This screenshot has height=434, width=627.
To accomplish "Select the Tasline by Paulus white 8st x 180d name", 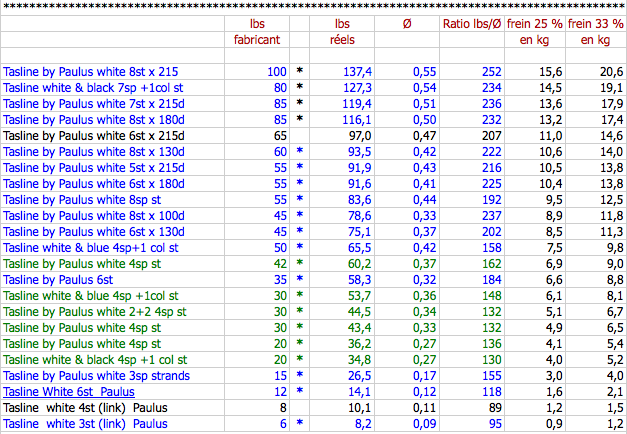I will click(94, 120).
